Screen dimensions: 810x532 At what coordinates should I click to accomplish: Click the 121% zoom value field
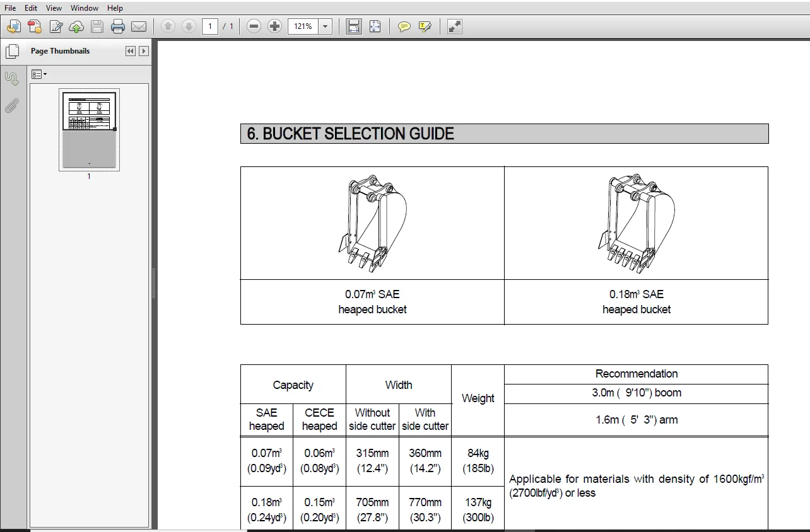[x=303, y=26]
